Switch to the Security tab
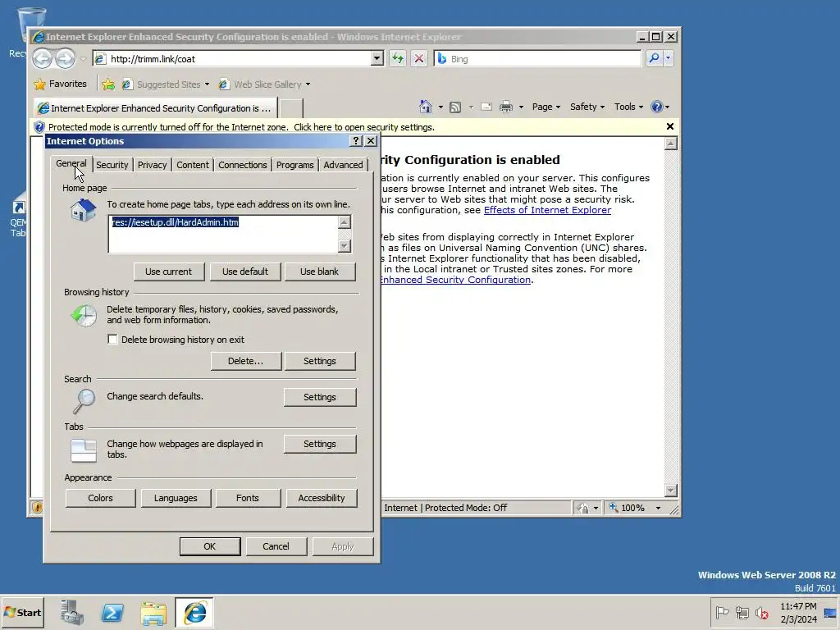Viewport: 840px width, 630px height. [112, 165]
